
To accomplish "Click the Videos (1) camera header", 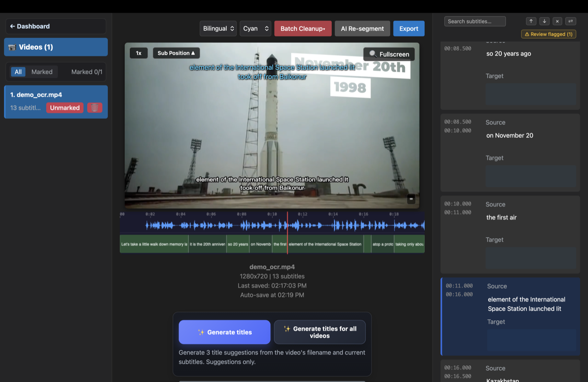I will (x=56, y=47).
